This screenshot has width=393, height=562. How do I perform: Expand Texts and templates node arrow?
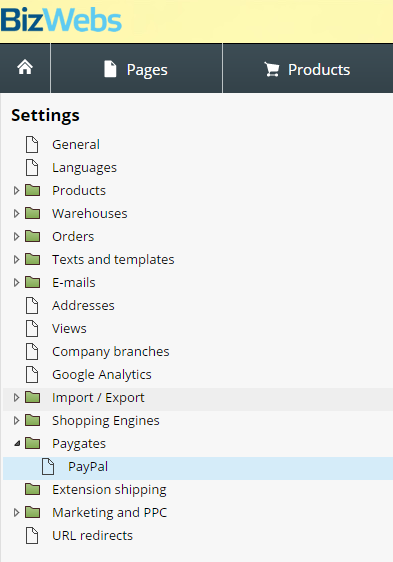tap(16, 259)
